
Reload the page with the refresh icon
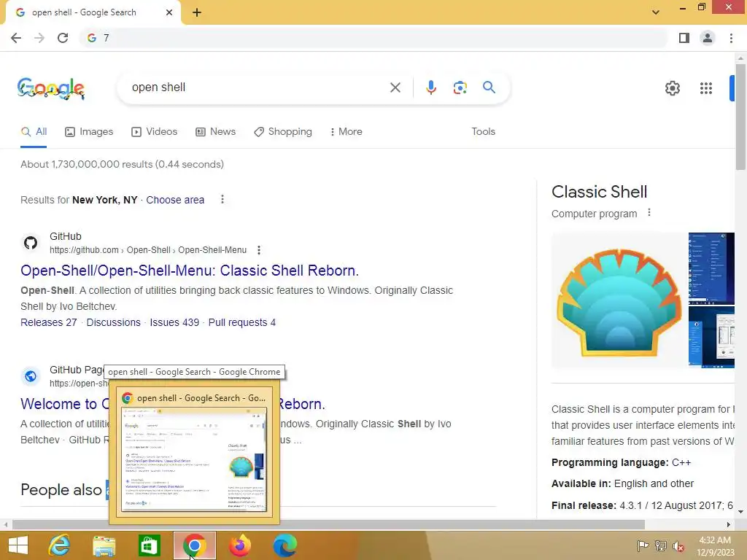point(63,38)
